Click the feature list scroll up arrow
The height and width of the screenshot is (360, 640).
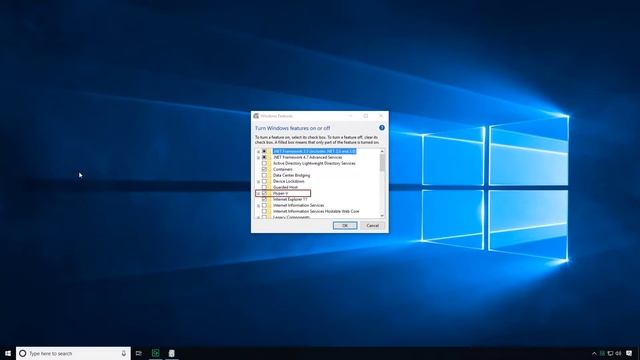tap(382, 151)
